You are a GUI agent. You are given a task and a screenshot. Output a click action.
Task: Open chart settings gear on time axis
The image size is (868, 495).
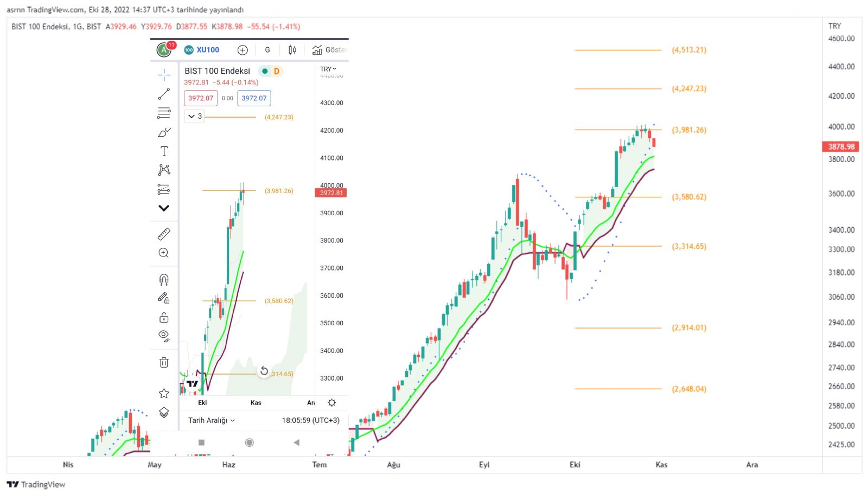pos(332,402)
